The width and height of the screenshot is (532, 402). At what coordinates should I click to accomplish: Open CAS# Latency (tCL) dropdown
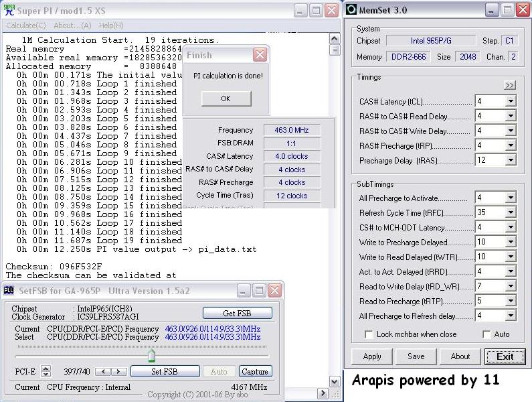[511, 101]
